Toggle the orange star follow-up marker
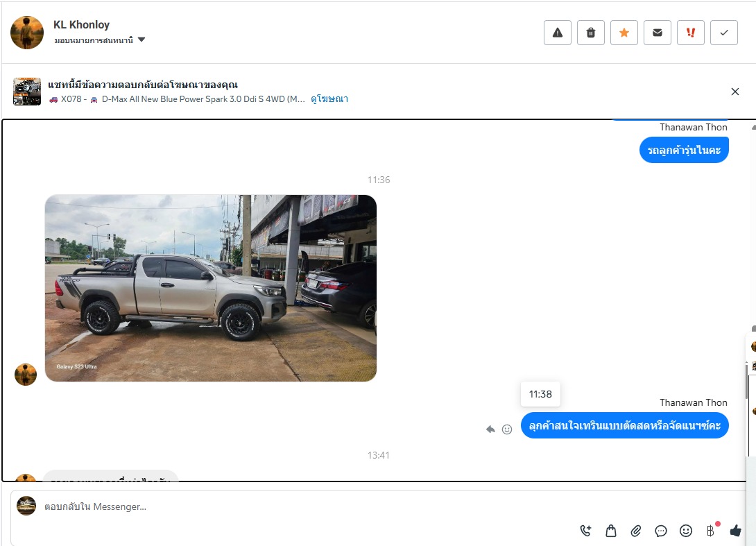Viewport: 756px width, 546px height. pos(624,33)
